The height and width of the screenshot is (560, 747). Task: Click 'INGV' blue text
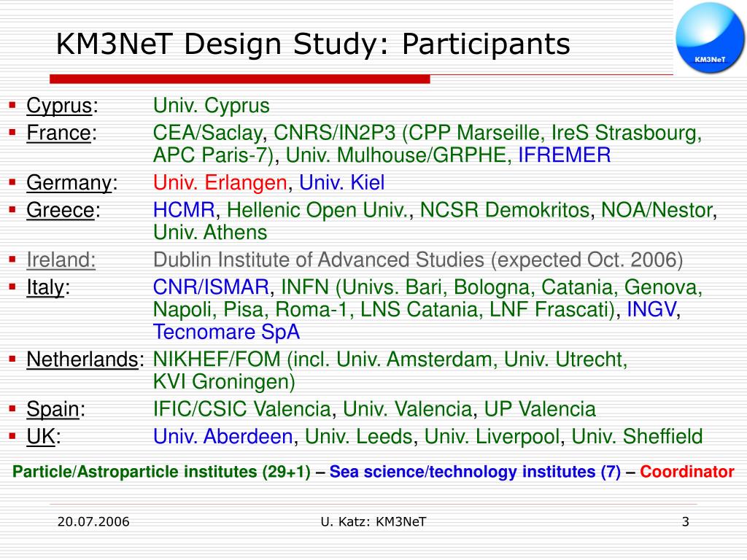(x=651, y=309)
